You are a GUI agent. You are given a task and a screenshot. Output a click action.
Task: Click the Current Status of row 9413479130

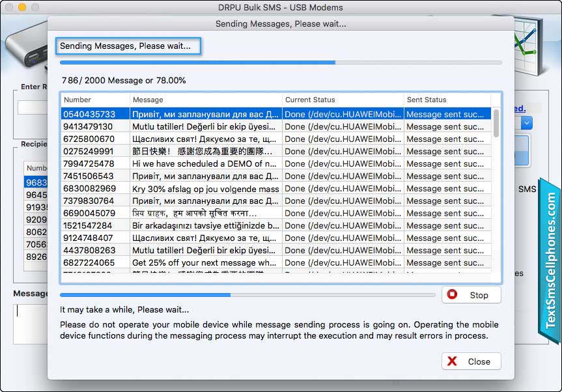tap(343, 126)
